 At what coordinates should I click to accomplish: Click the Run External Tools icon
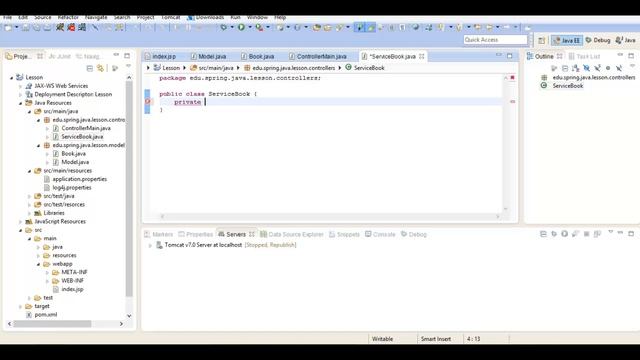[x=259, y=27]
